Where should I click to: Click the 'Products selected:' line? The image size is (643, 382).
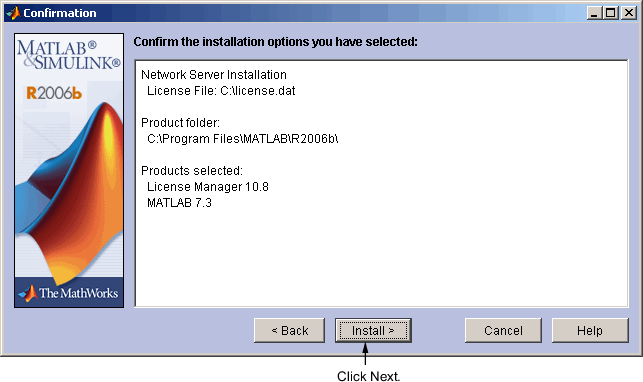(x=192, y=171)
